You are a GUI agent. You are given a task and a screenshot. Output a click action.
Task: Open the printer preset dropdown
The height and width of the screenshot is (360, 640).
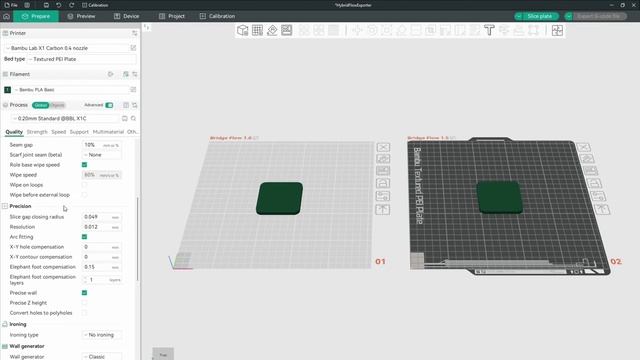pyautogui.click(x=67, y=48)
